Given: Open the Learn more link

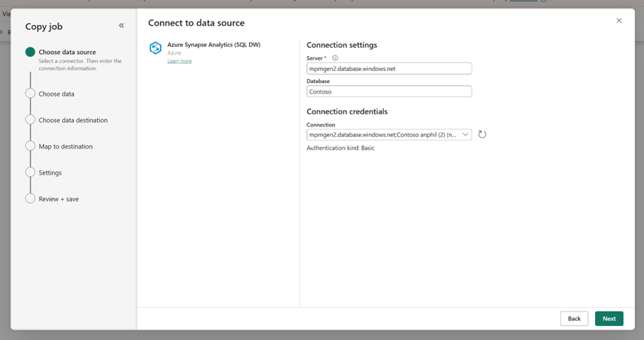Looking at the screenshot, I should click(180, 61).
